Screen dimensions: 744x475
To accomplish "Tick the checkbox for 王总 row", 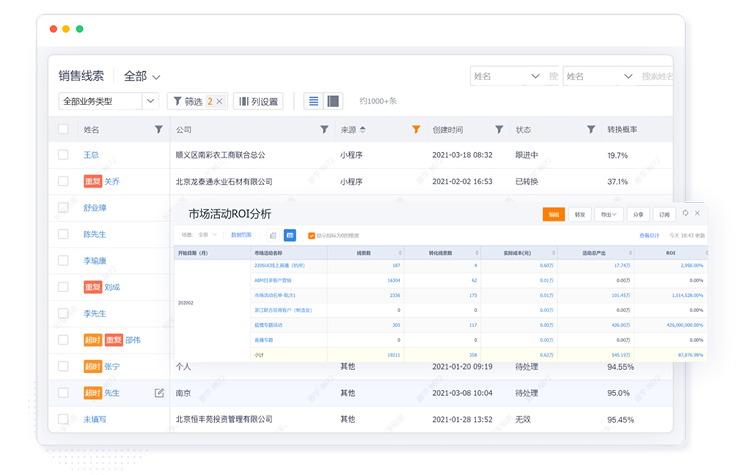I will tap(63, 155).
